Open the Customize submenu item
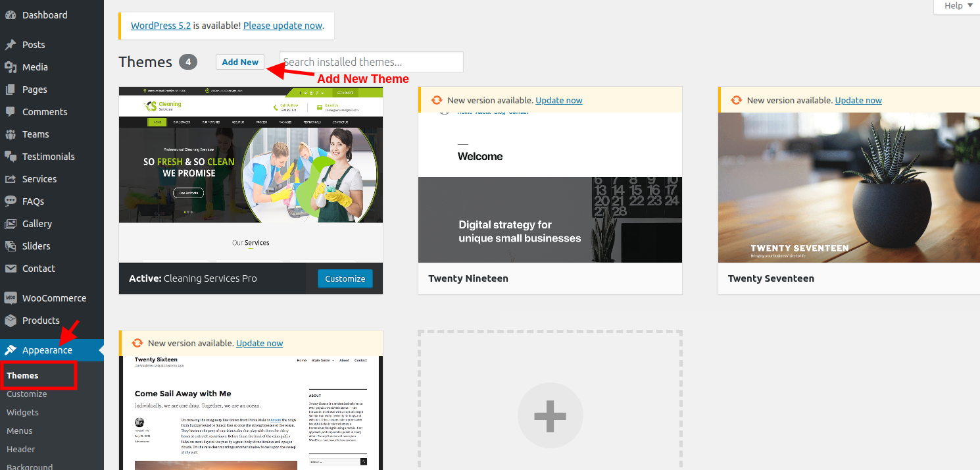This screenshot has width=980, height=470. tap(27, 394)
